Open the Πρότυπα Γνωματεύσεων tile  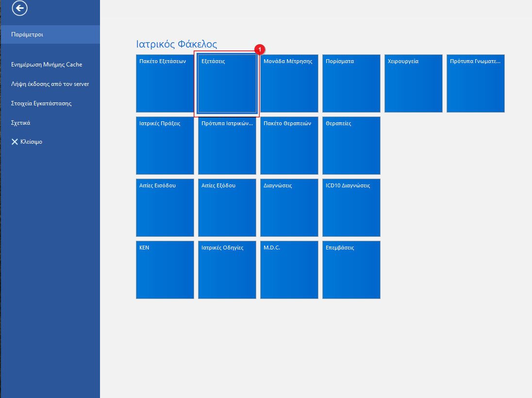476,83
